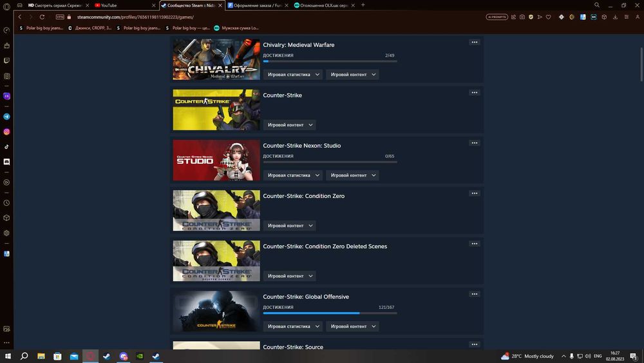644x363 pixels.
Task: Open the taskbar volume speaker icon
Action: coord(588,356)
